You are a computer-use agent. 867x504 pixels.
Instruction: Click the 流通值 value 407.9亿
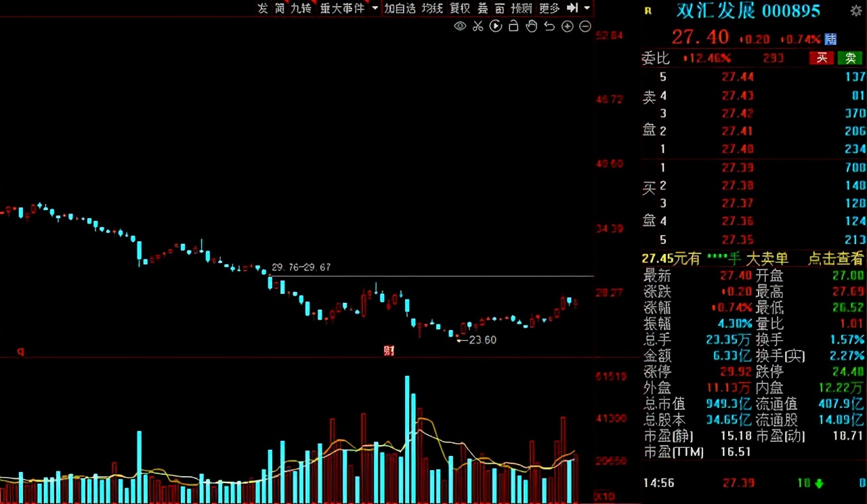(x=843, y=403)
